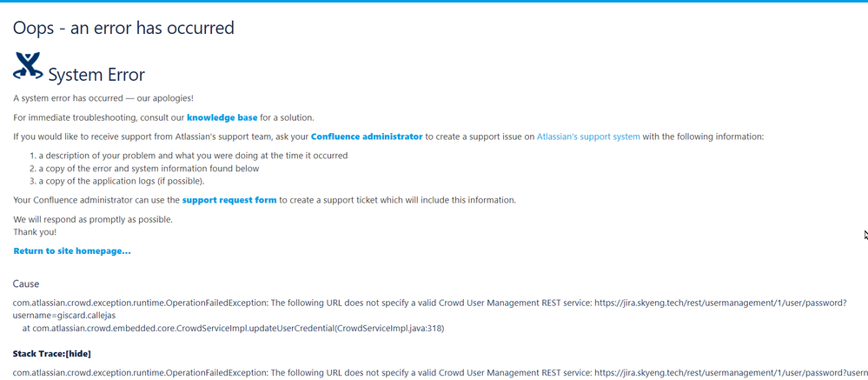
Task: Click list item 'a description of your problem'
Action: click(x=193, y=156)
